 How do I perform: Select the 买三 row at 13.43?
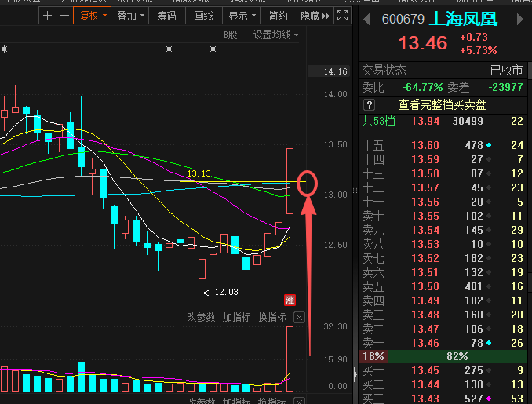click(x=443, y=399)
